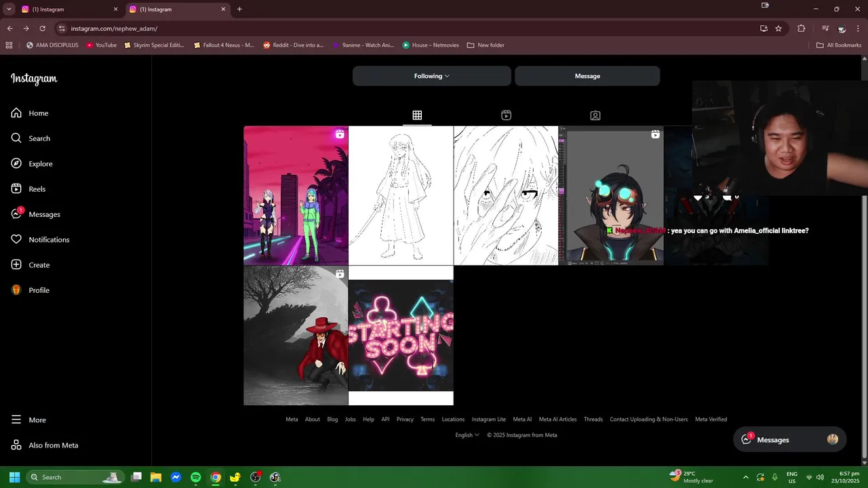Viewport: 868px width, 488px height.
Task: Open the Privacy footer link
Action: coord(405,419)
